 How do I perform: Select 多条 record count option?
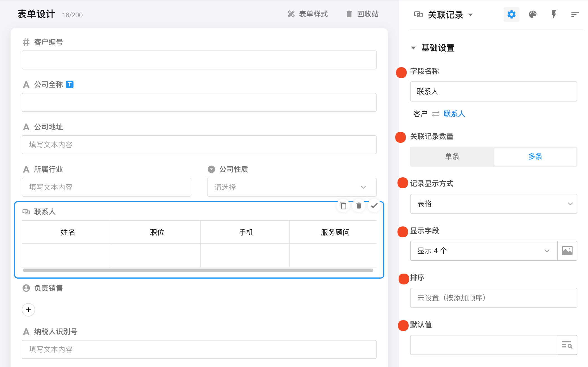(x=535, y=156)
